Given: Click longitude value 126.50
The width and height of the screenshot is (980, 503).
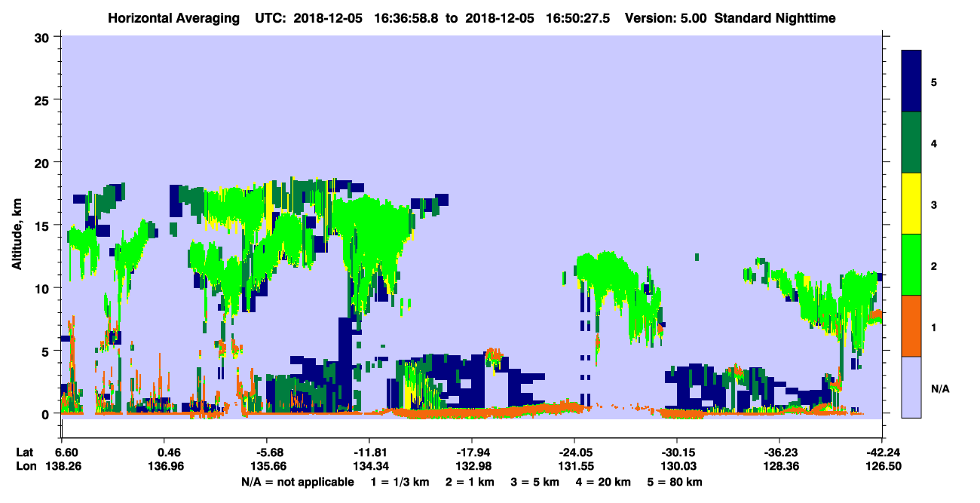Looking at the screenshot, I should click(x=882, y=467).
